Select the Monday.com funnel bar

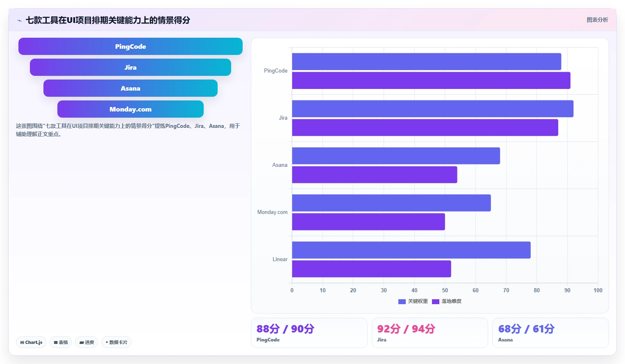pos(130,109)
